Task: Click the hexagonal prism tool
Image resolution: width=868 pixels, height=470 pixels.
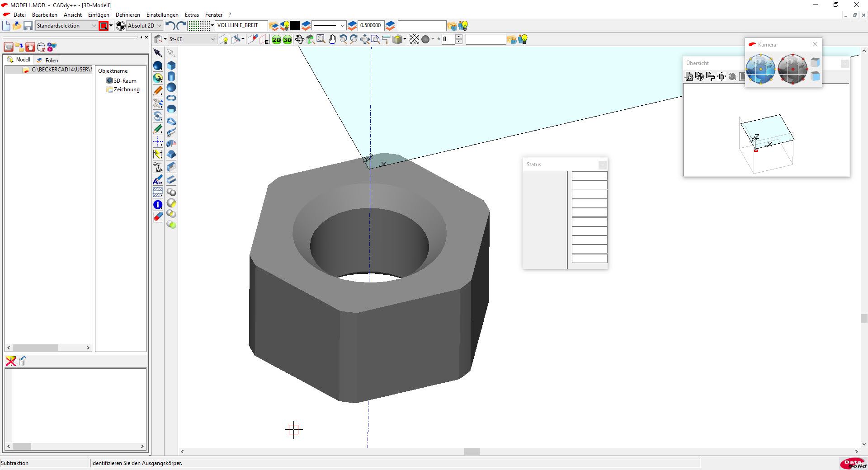Action: (x=171, y=109)
